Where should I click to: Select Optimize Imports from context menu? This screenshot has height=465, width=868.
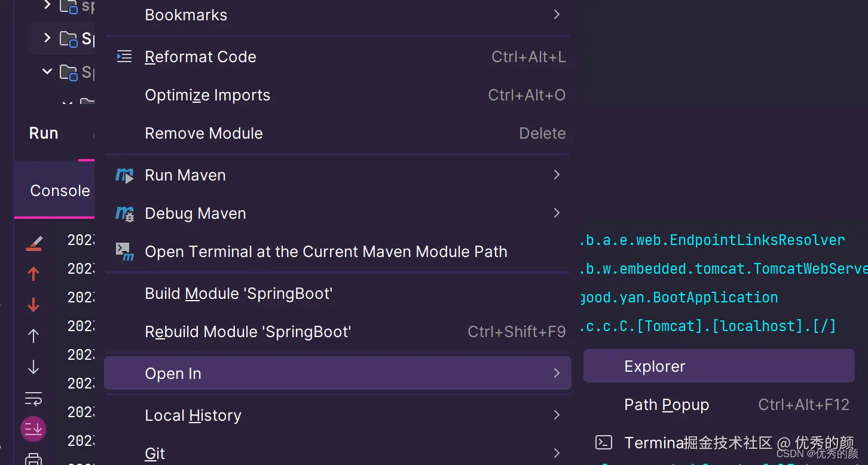click(207, 95)
